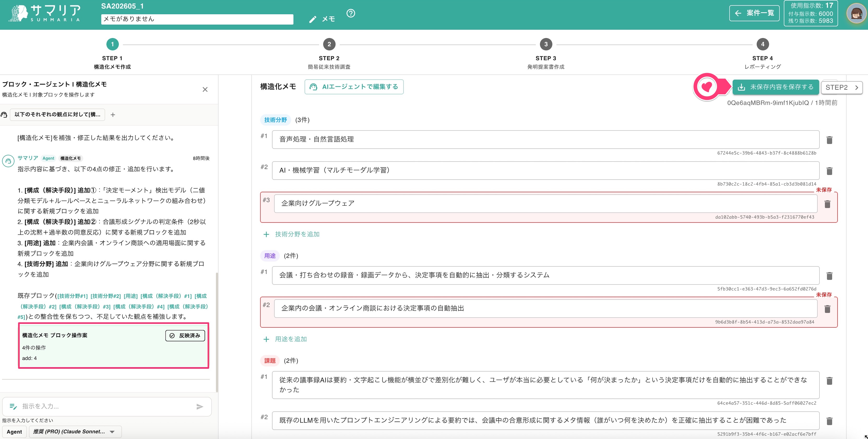Delete 技術分野 block 音声処理・自然言語処理
The image size is (868, 439).
(x=829, y=140)
